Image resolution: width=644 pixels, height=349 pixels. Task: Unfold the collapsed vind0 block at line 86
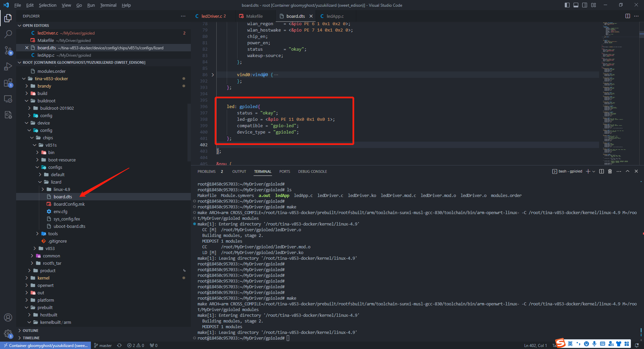213,75
